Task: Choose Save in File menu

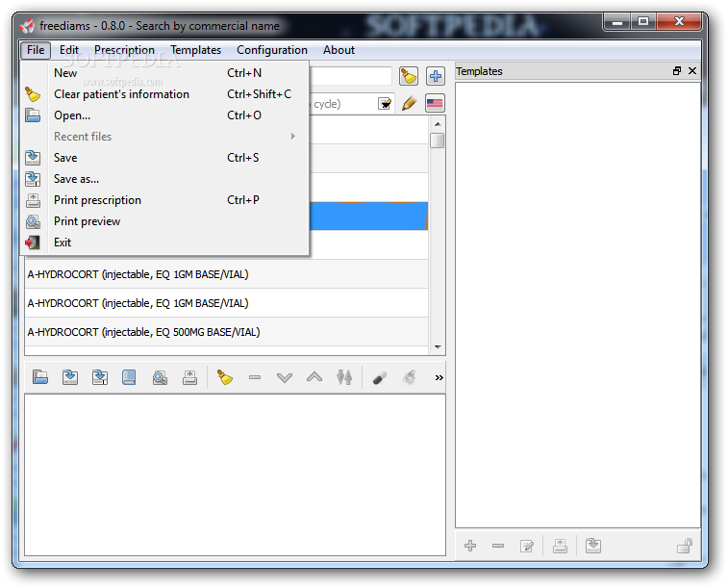Action: (x=164, y=158)
